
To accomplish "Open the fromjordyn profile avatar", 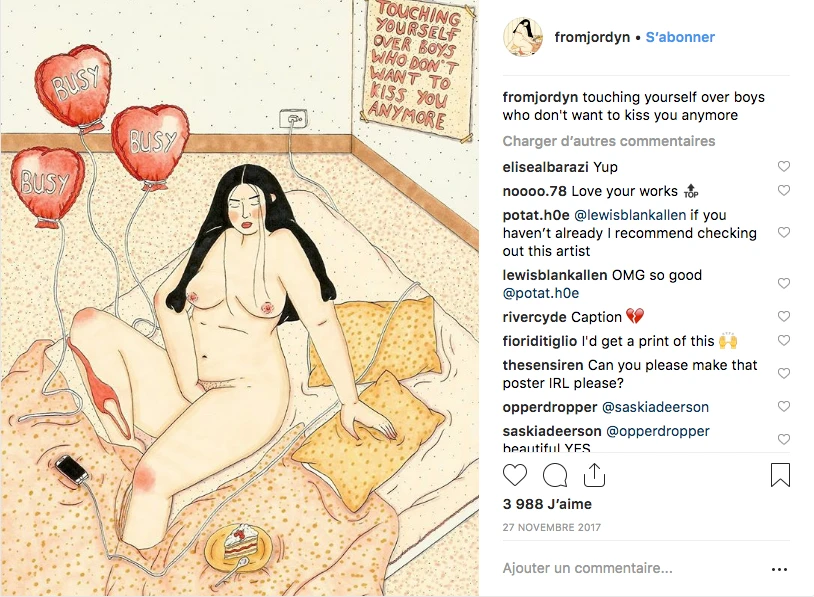I will pos(523,37).
